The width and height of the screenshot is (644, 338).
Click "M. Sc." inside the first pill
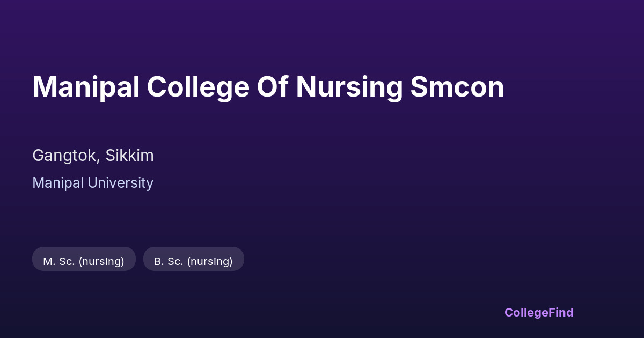tap(58, 261)
